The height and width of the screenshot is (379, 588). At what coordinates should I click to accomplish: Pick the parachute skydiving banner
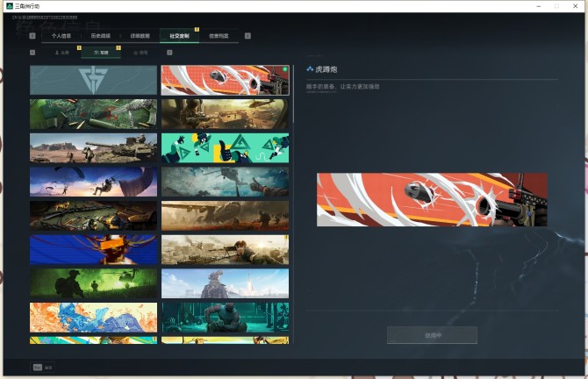93,182
